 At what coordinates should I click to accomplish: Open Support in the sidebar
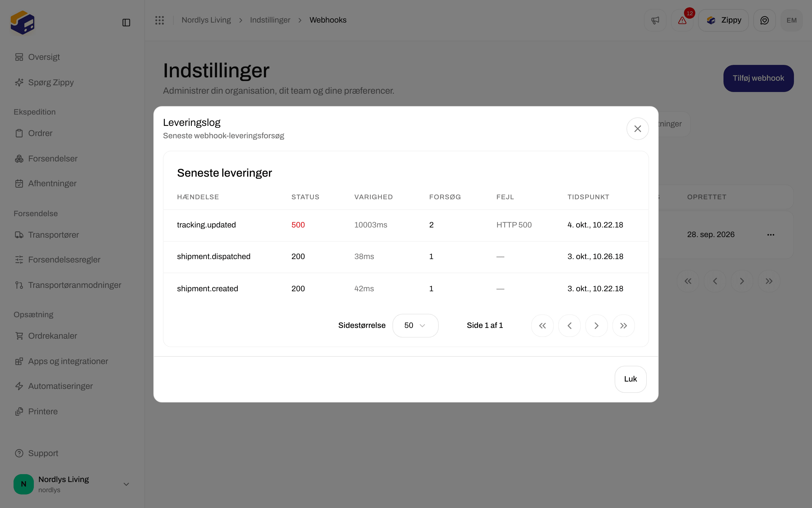point(72,453)
